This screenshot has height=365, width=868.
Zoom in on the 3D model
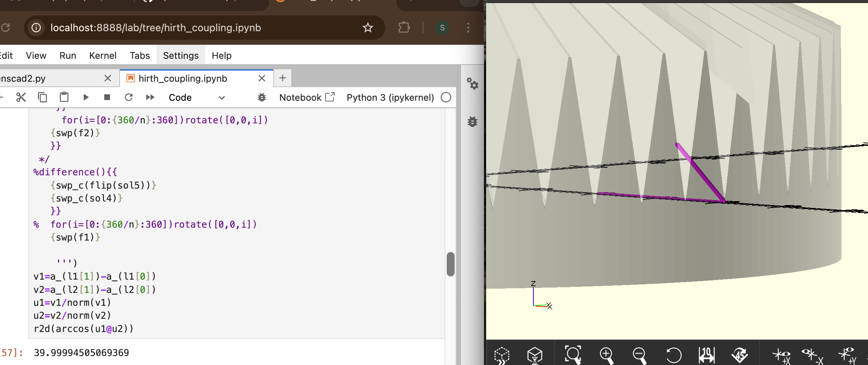tap(606, 355)
